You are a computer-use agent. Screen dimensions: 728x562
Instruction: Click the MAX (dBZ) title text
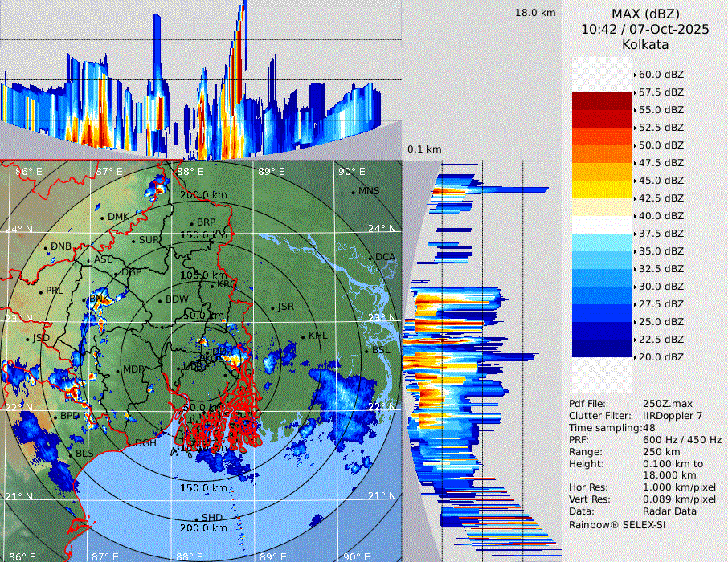click(645, 14)
